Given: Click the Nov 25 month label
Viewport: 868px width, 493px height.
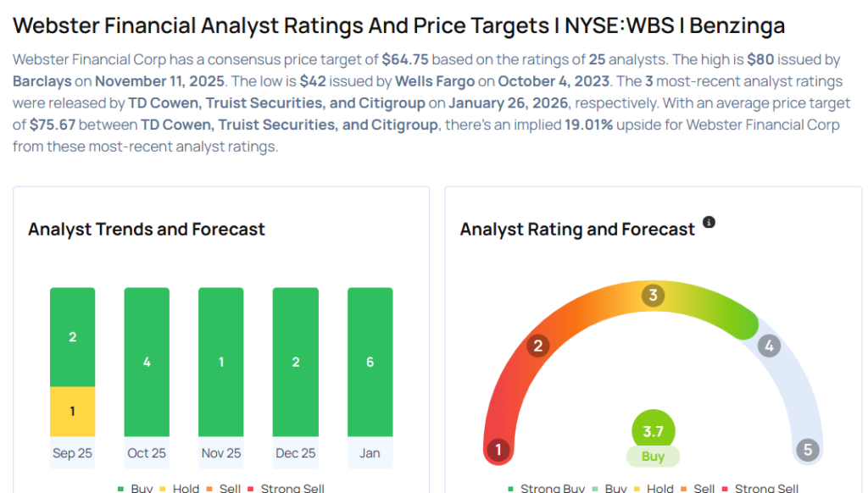Looking at the screenshot, I should (x=221, y=453).
